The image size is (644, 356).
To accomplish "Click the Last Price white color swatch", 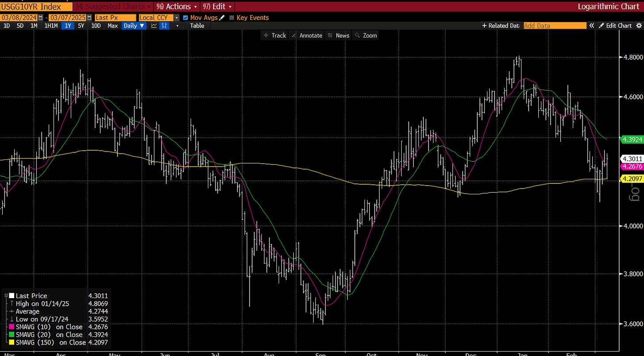I will pos(11,296).
